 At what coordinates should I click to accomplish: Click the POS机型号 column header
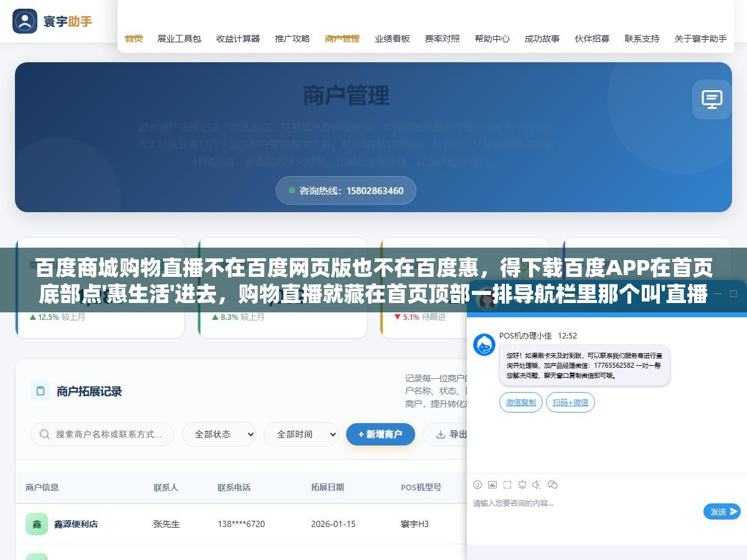coord(421,487)
